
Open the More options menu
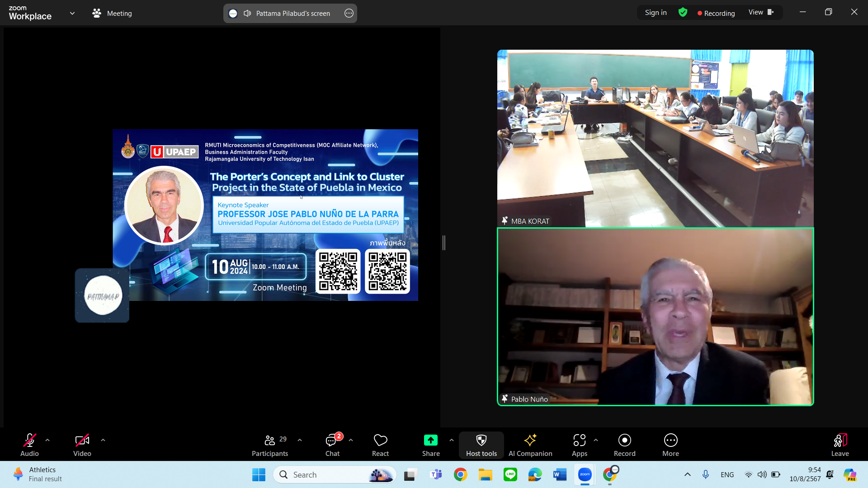(671, 445)
